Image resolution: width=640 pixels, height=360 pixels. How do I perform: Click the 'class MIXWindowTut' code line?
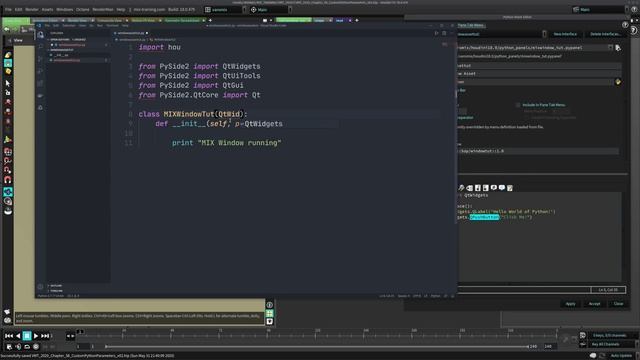(x=193, y=114)
